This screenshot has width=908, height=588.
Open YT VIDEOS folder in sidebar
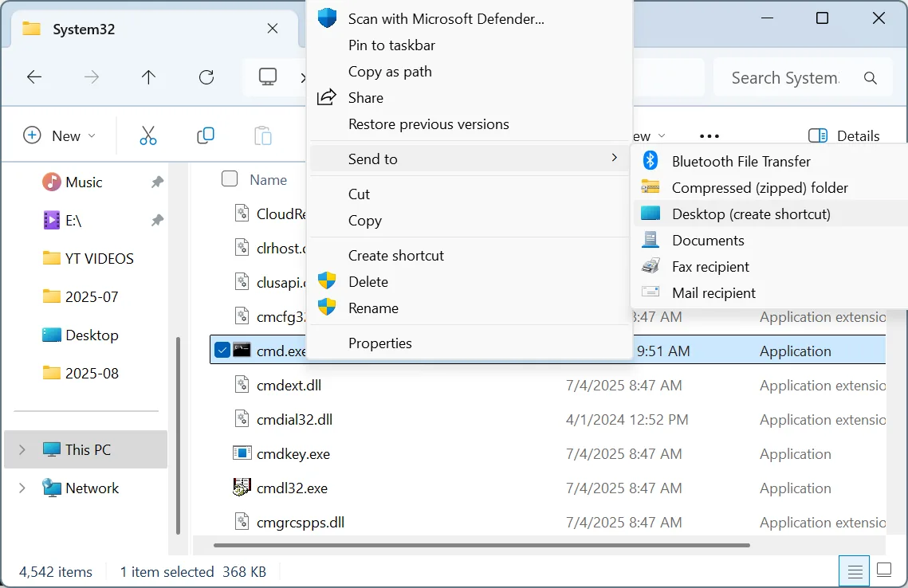(88, 259)
